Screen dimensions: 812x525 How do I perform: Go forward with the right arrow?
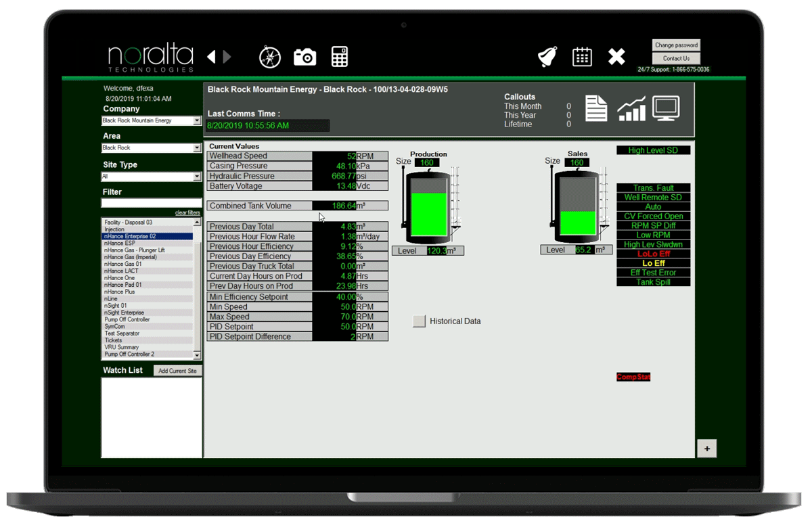[x=227, y=57]
